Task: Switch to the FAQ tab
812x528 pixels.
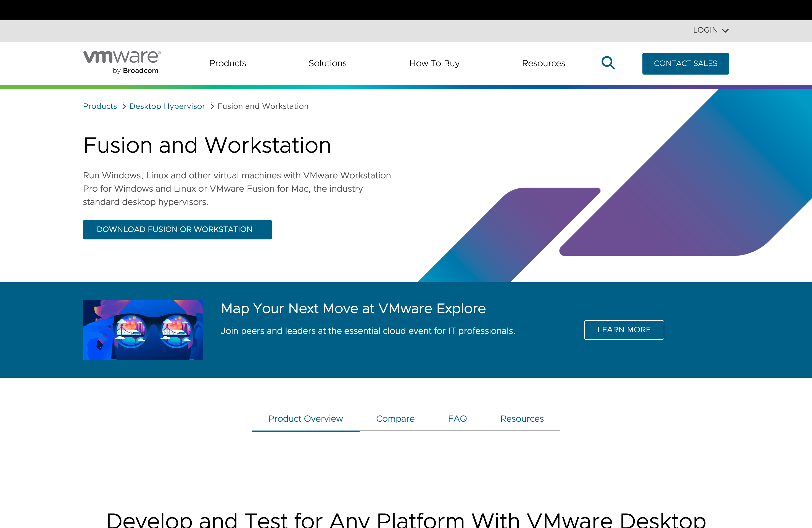Action: (x=457, y=419)
